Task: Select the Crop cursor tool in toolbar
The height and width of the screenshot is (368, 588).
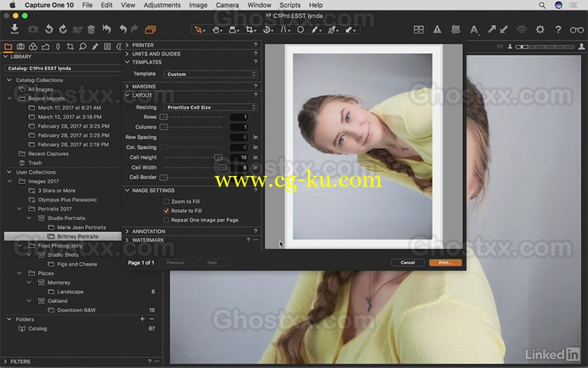Action: (x=250, y=29)
